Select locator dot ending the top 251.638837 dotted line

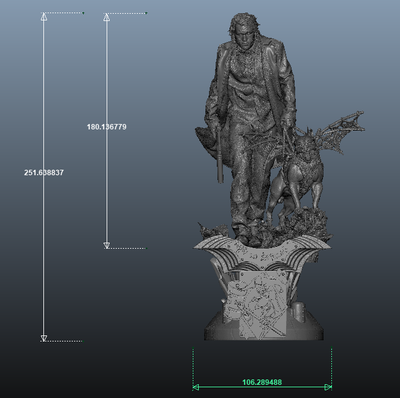point(83,13)
